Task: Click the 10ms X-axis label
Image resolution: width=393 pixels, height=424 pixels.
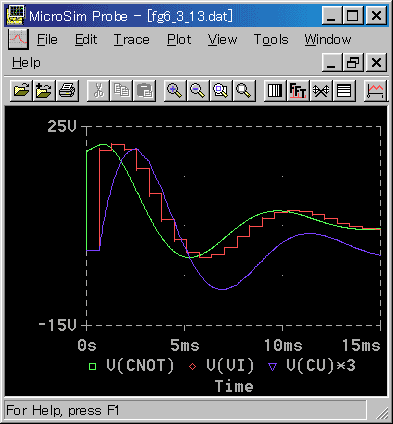Action: click(283, 345)
